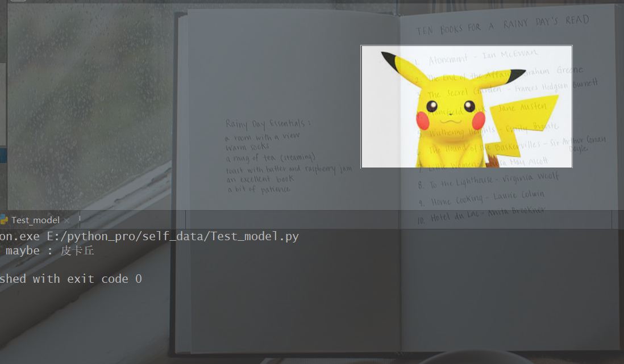Viewport: 624px width, 364px height.
Task: Click the Python icon on Test_model tab
Action: tap(4, 220)
